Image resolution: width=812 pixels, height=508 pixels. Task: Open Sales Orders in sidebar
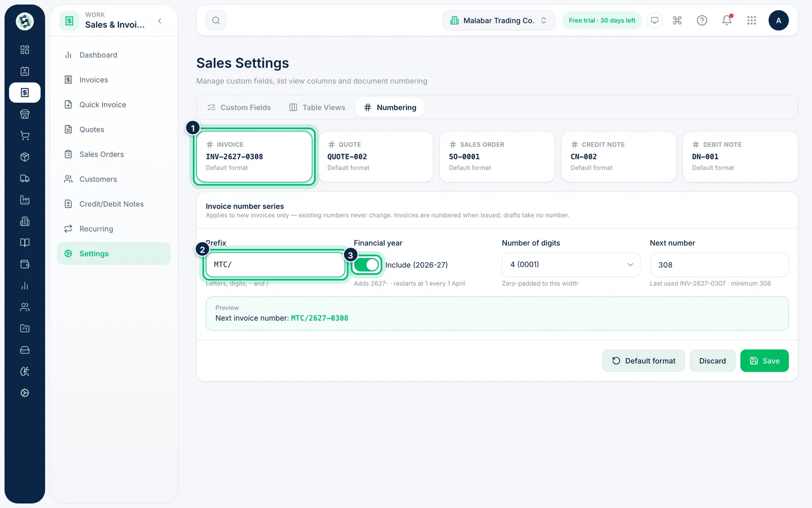pos(114,154)
